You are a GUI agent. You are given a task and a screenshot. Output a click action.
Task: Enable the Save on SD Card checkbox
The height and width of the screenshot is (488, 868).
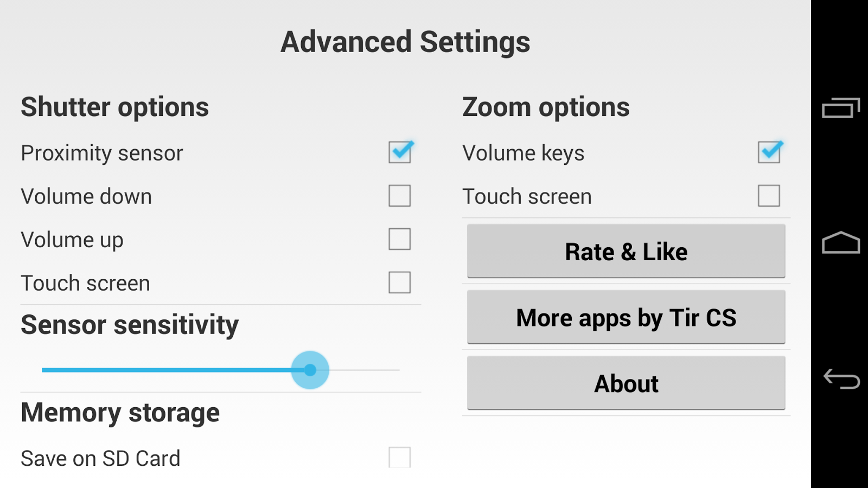click(400, 457)
